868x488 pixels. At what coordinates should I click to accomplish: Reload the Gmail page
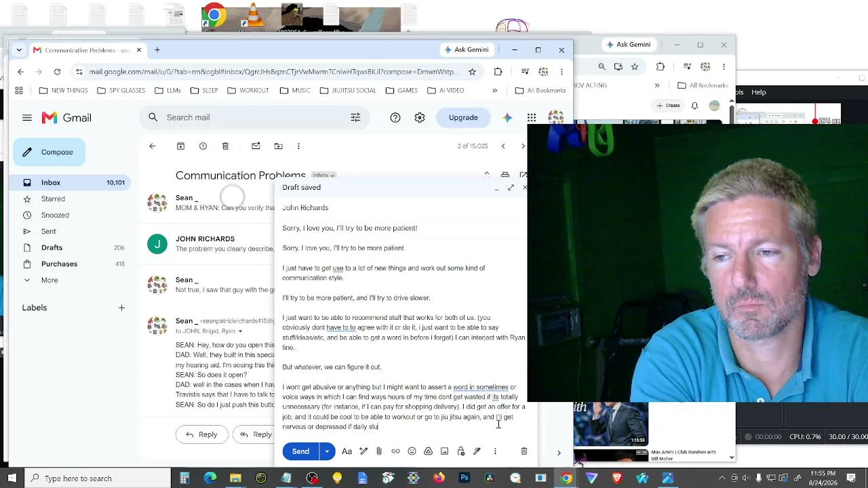(57, 71)
